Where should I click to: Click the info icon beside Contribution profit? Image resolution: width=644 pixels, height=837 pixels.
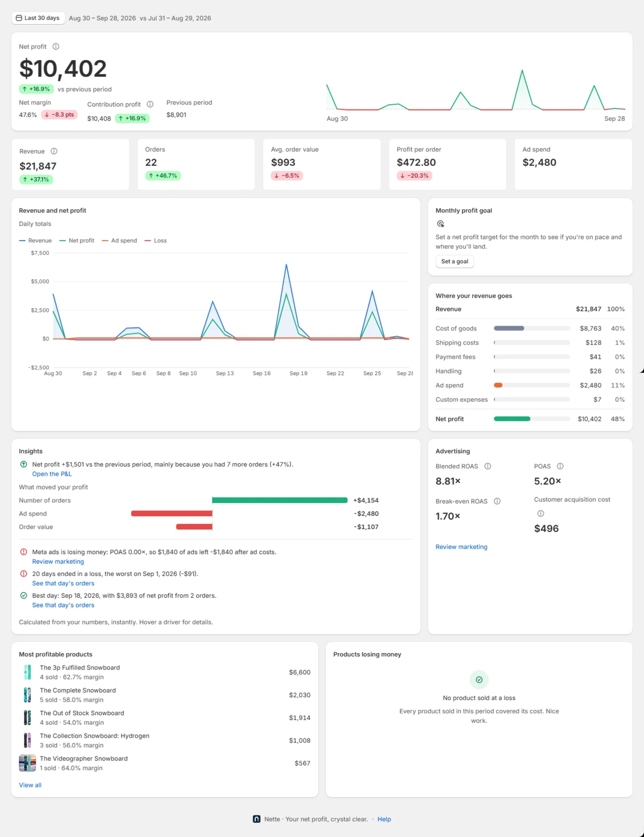pos(150,104)
